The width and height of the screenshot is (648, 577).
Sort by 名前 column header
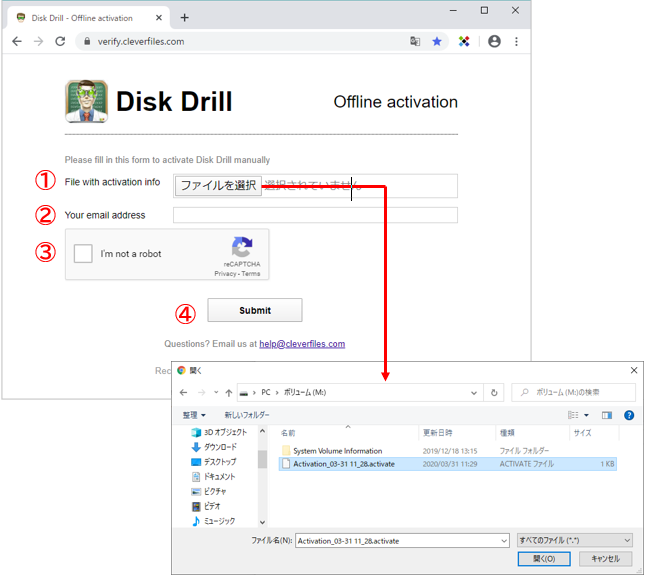point(288,433)
